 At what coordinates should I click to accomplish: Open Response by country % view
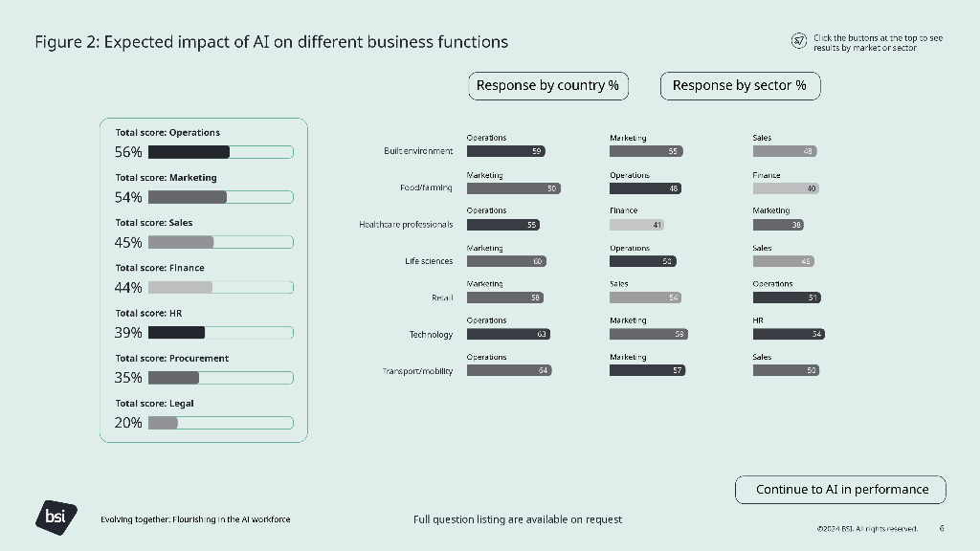tap(547, 86)
